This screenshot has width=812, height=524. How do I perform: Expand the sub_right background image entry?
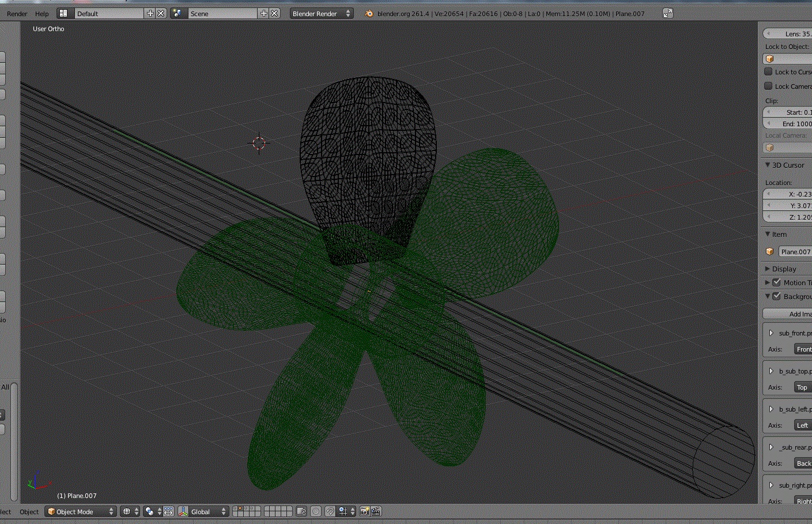point(771,485)
